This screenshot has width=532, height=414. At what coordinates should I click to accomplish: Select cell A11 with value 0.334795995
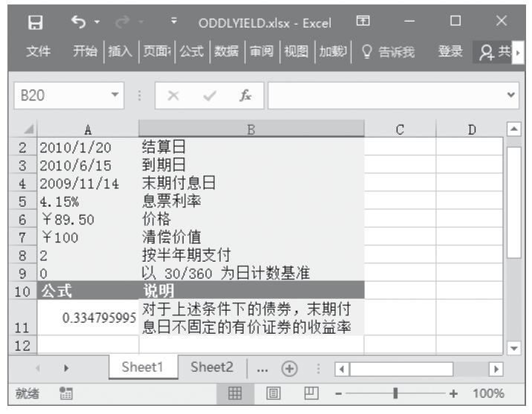pos(88,318)
